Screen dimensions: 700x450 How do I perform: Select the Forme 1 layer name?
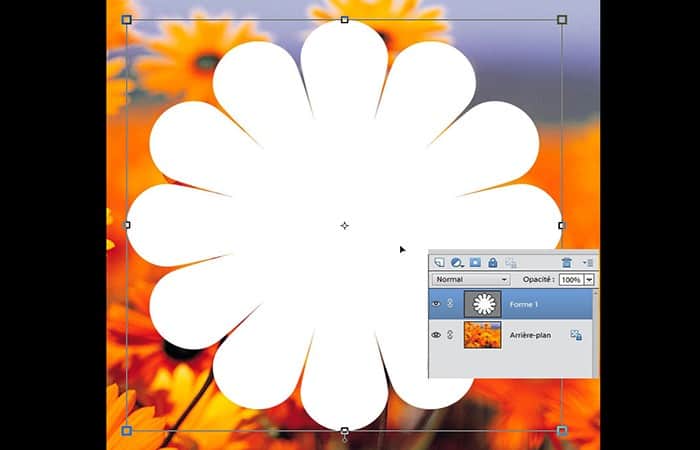point(524,304)
